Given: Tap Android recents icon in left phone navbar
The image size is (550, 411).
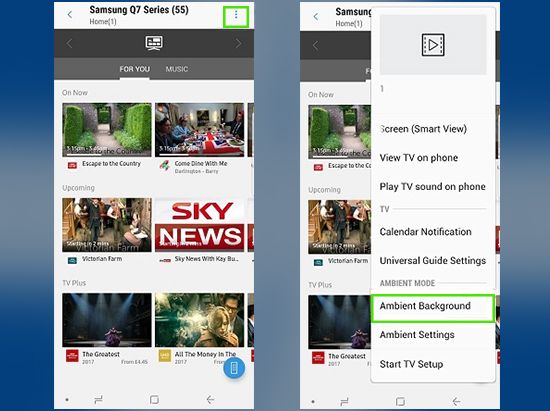Looking at the screenshot, I should (x=99, y=399).
